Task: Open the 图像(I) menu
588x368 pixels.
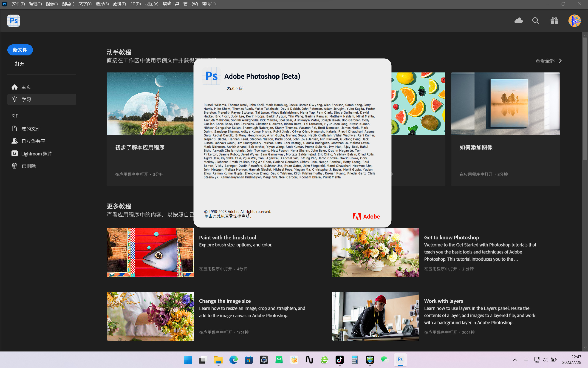Action: coord(52,4)
